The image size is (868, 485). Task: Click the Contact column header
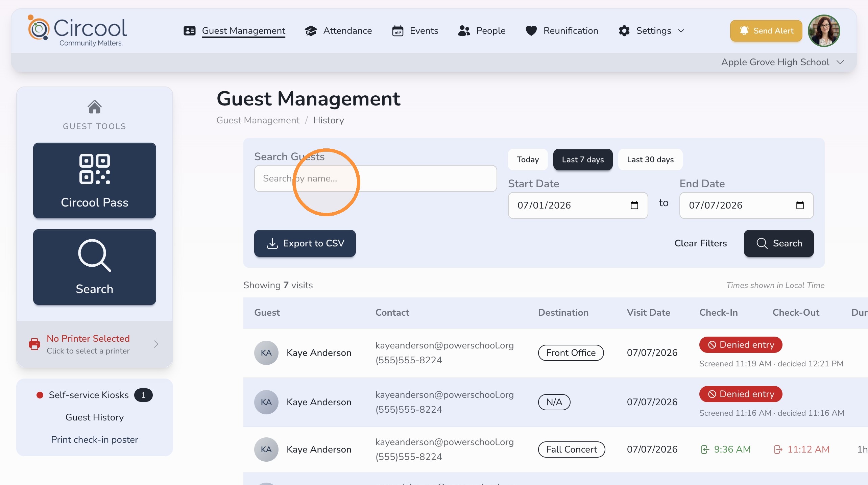pos(392,313)
